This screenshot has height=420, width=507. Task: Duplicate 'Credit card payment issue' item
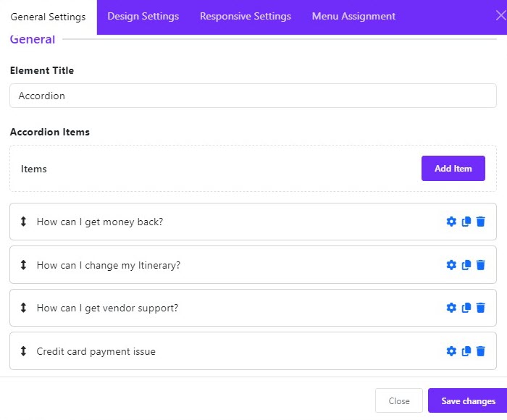pos(466,350)
